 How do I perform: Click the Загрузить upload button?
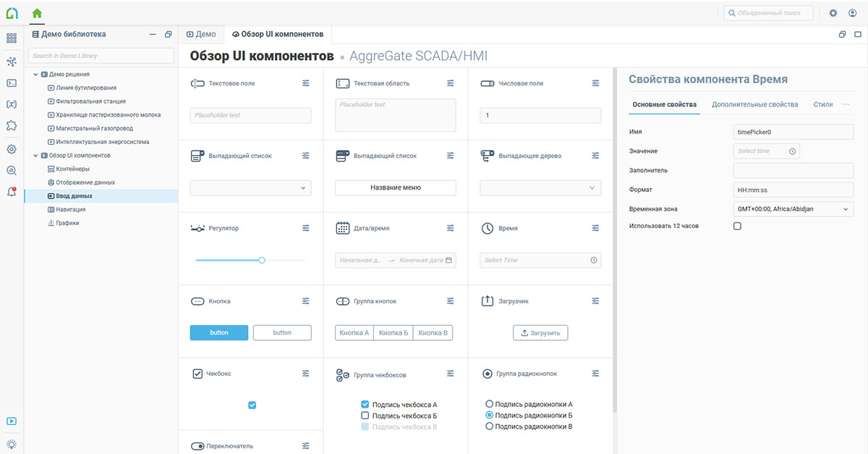click(x=540, y=332)
